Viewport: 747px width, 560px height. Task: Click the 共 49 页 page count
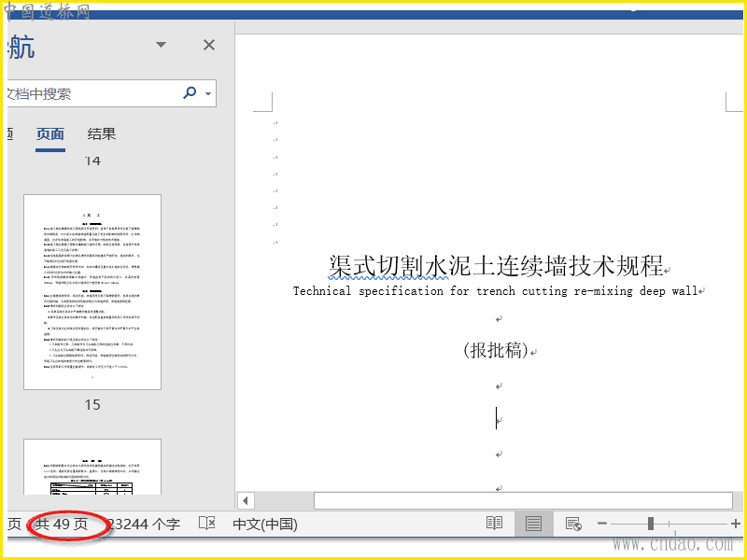[62, 525]
